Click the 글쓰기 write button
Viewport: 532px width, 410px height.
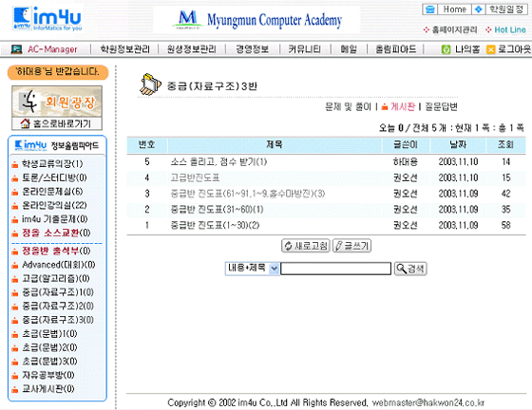[x=351, y=246]
